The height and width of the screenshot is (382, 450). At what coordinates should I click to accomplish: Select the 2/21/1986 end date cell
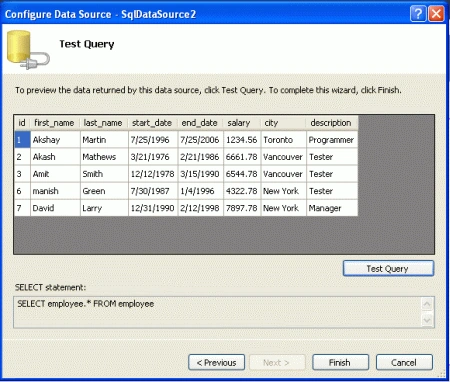click(x=201, y=157)
